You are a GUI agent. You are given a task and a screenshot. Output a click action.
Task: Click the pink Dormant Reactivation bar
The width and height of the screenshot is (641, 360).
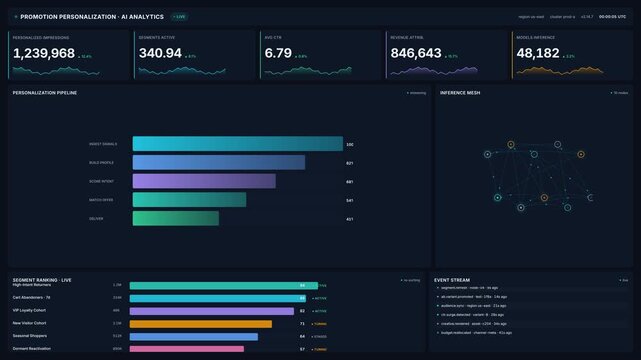coord(187,349)
